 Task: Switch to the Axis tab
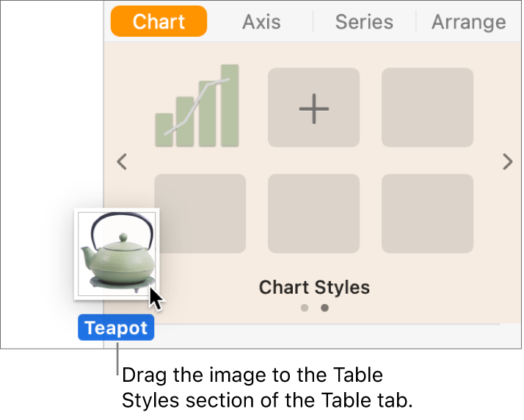[x=261, y=22]
